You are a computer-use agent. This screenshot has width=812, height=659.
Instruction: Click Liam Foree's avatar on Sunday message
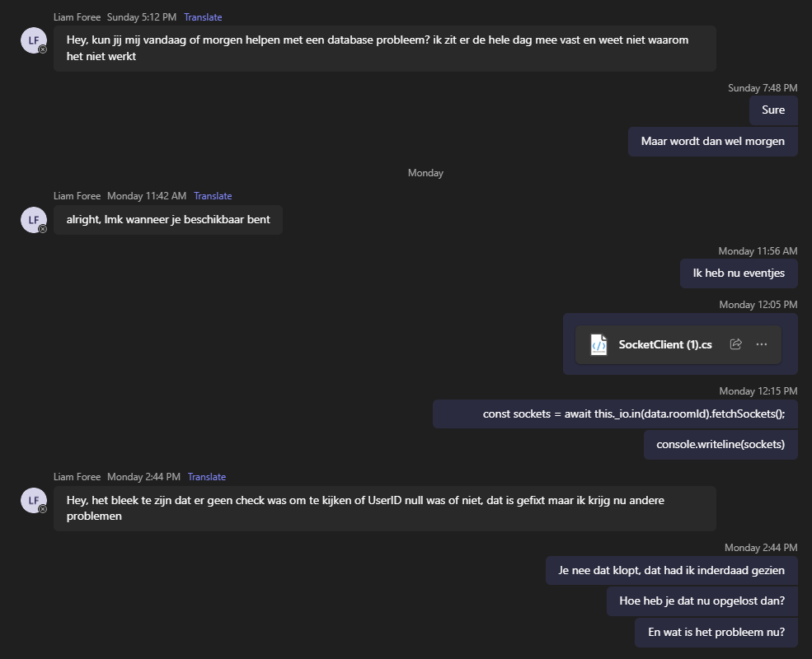point(34,40)
